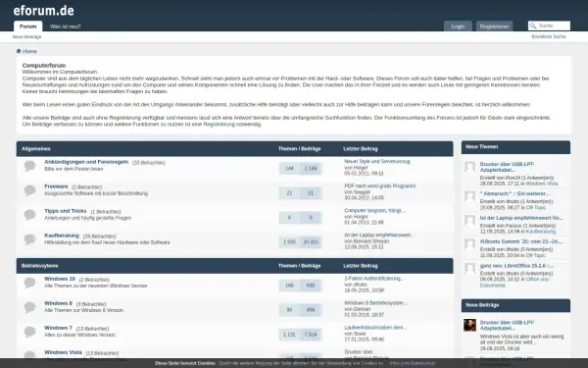Image resolution: width=588 pixels, height=368 pixels.
Task: Open '#Ubuntu Summit 25' topic
Action: pyautogui.click(x=521, y=241)
